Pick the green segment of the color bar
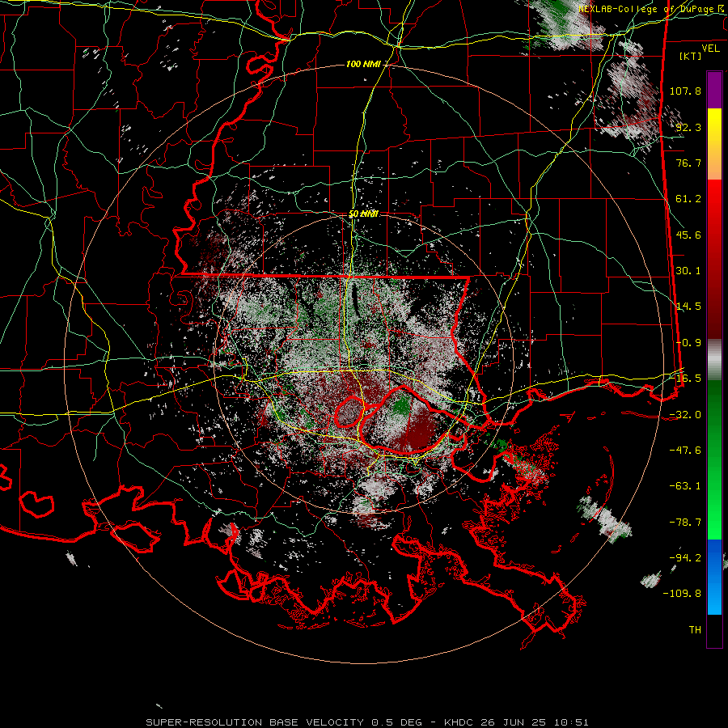This screenshot has width=728, height=728. pyautogui.click(x=714, y=459)
